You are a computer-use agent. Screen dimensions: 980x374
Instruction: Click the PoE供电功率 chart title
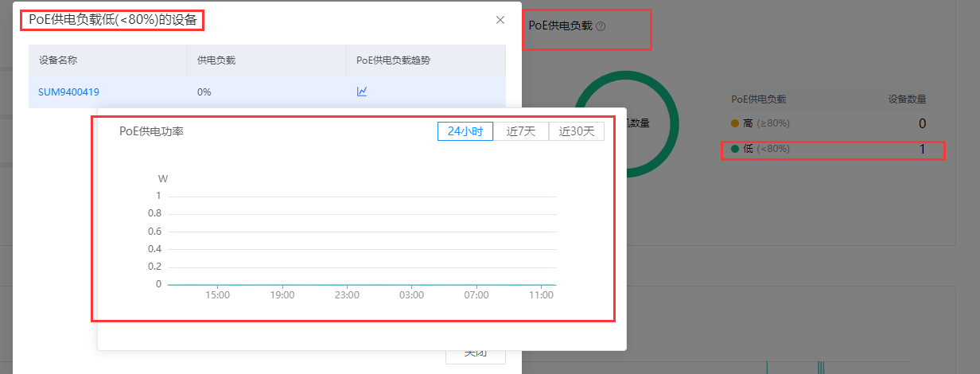coord(151,131)
